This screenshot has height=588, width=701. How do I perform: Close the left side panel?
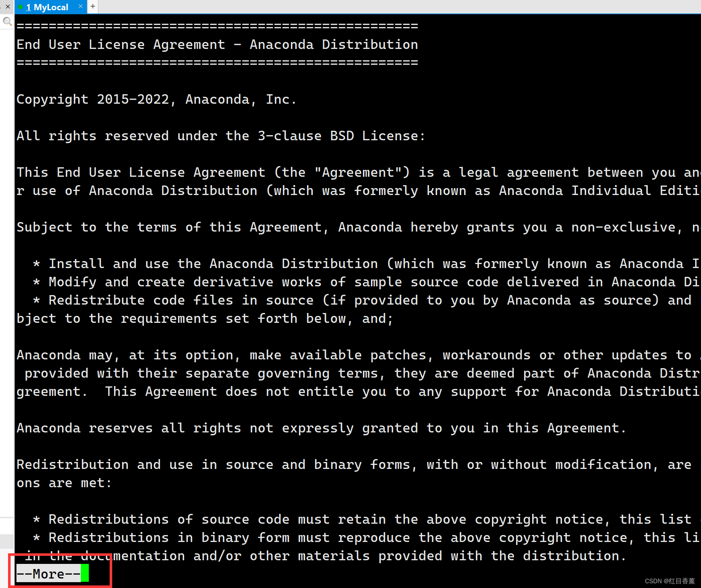pyautogui.click(x=8, y=7)
